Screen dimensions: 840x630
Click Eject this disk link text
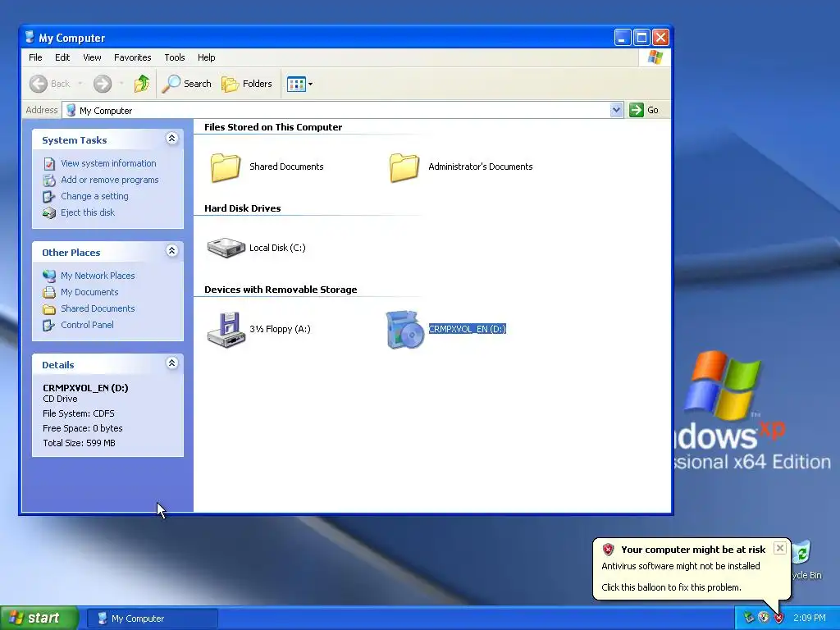point(88,212)
